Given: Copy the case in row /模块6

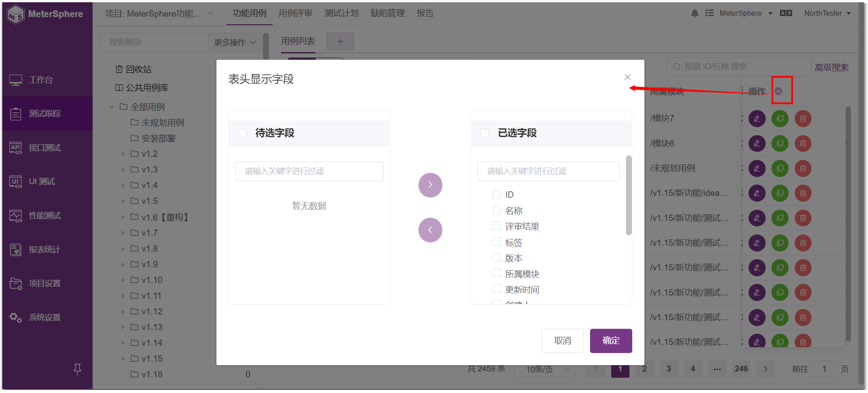Looking at the screenshot, I should [x=780, y=144].
